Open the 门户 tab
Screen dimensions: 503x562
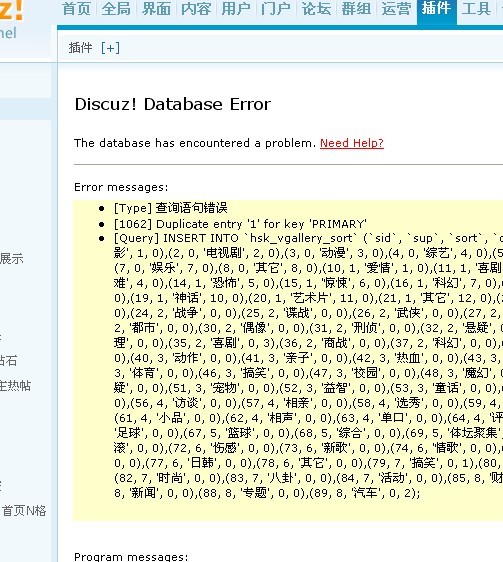(276, 8)
